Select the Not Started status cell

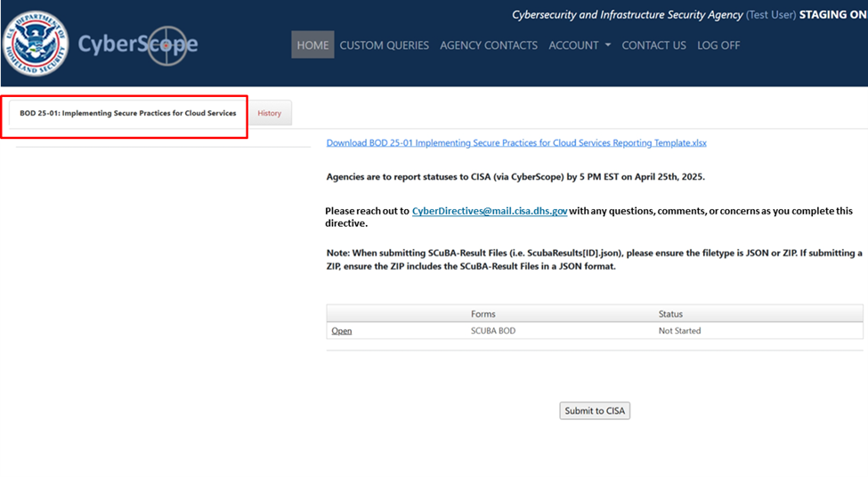click(x=680, y=331)
